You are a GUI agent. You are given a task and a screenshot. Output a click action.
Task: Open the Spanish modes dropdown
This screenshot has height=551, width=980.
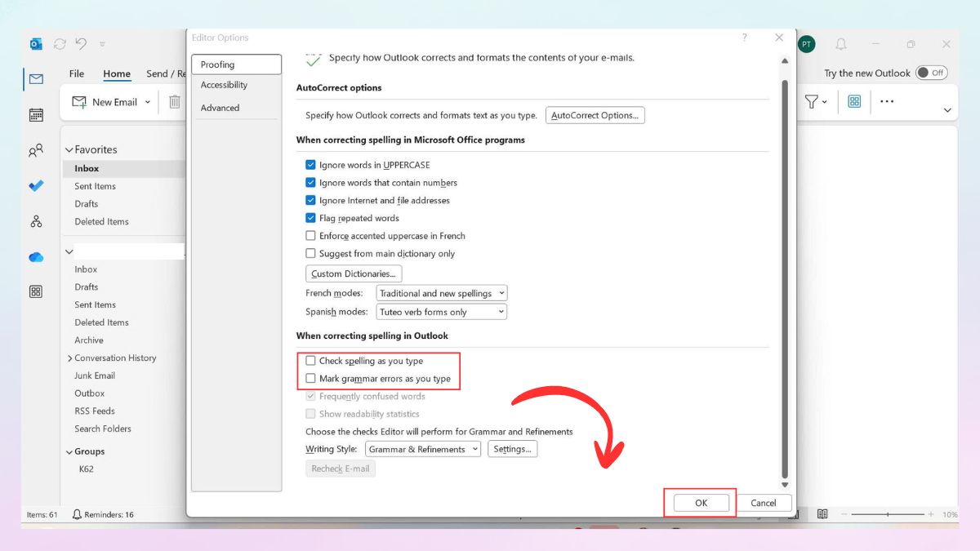[442, 312]
